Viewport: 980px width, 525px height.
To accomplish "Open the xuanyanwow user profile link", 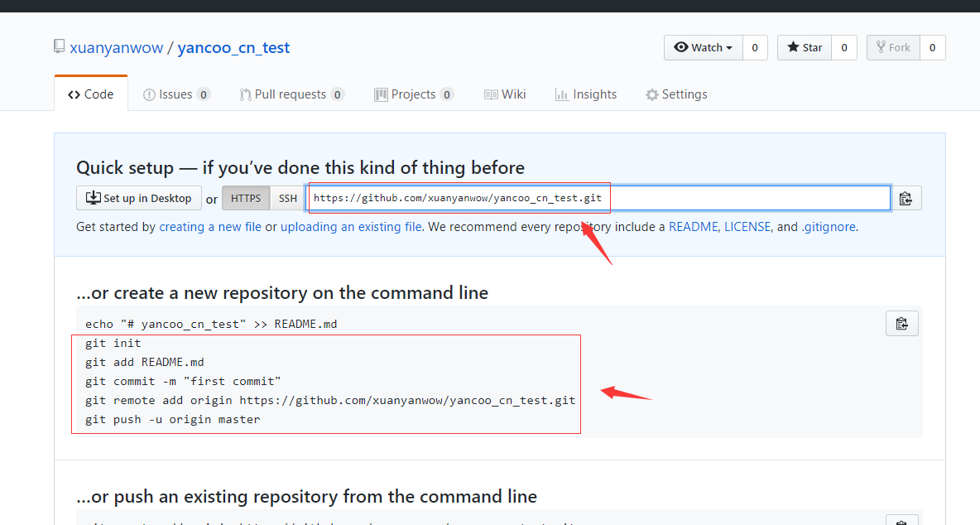I will click(x=116, y=47).
